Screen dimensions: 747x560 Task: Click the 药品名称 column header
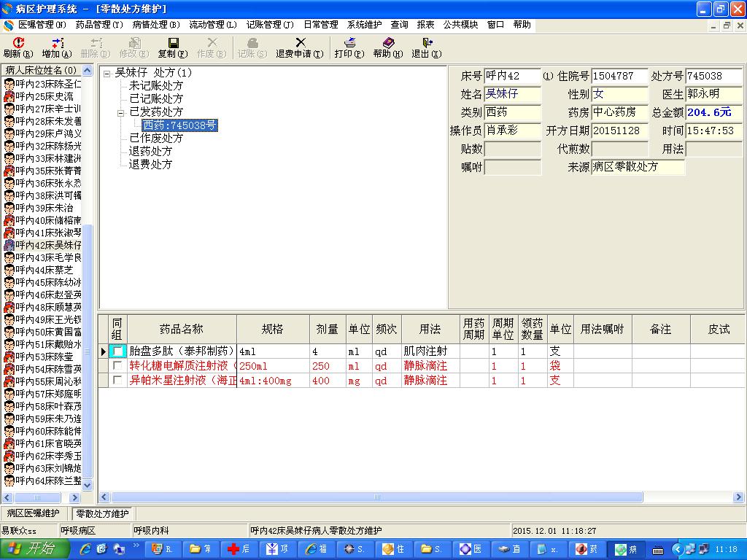(x=182, y=329)
